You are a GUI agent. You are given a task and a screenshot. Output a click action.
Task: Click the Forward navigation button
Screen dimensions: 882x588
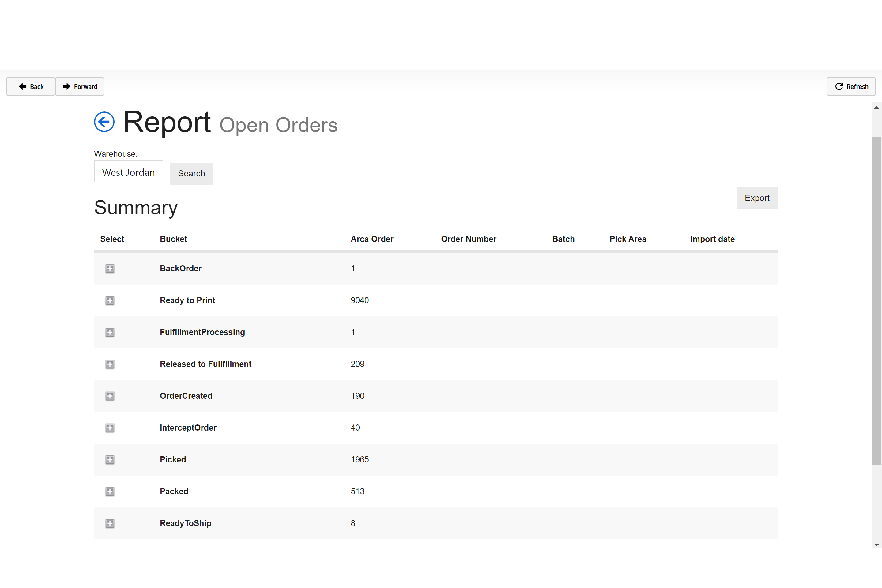(80, 87)
